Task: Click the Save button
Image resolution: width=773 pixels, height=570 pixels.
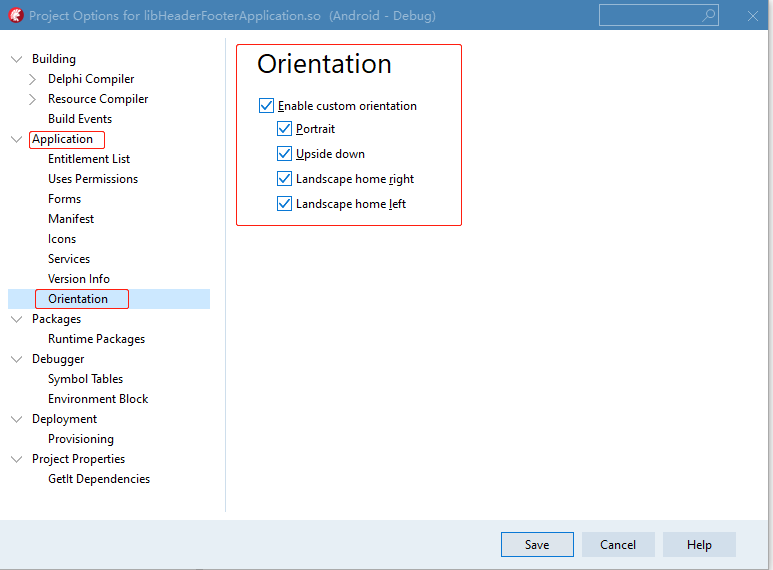Action: (537, 545)
